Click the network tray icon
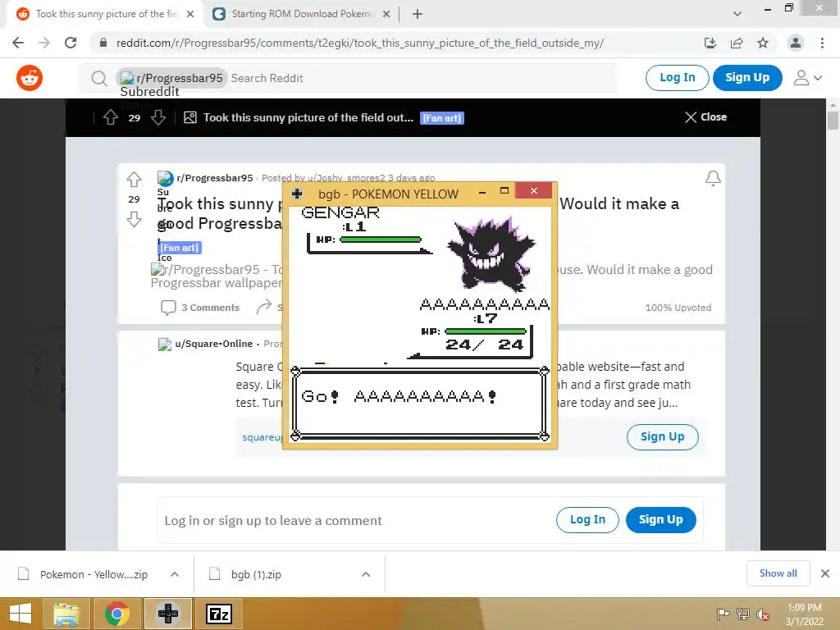The image size is (840, 630). pos(743,614)
